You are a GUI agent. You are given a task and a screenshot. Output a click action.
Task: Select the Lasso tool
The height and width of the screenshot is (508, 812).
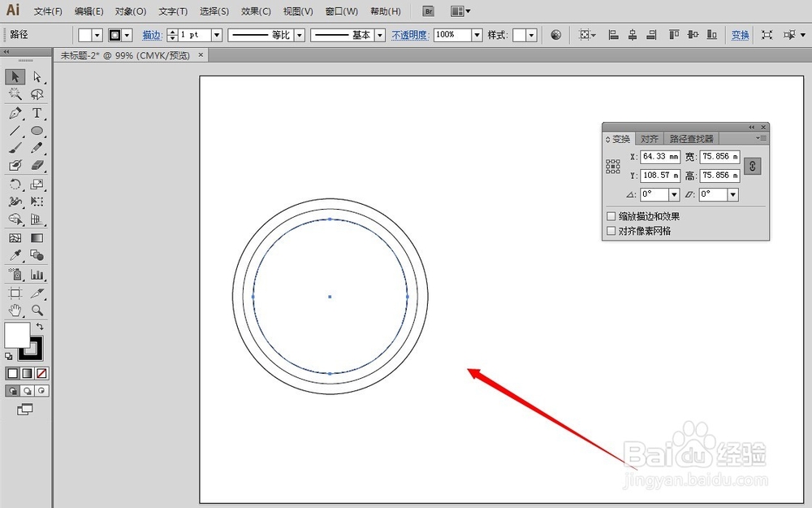(x=37, y=94)
